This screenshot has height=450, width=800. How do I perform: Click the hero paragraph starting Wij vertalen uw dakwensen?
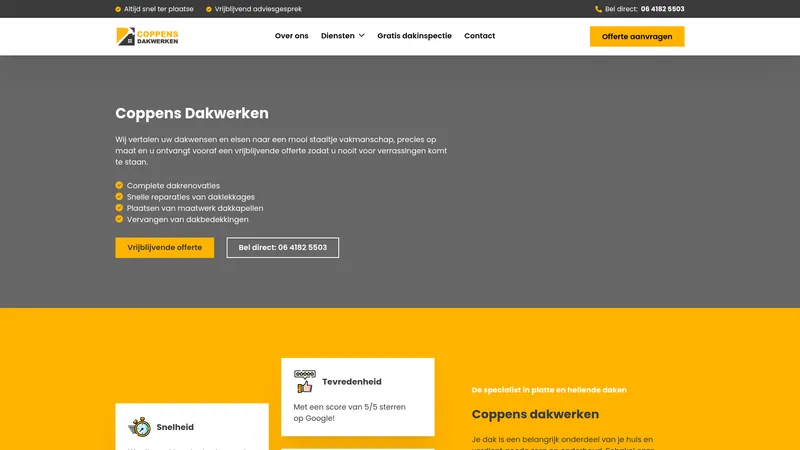[x=281, y=151]
